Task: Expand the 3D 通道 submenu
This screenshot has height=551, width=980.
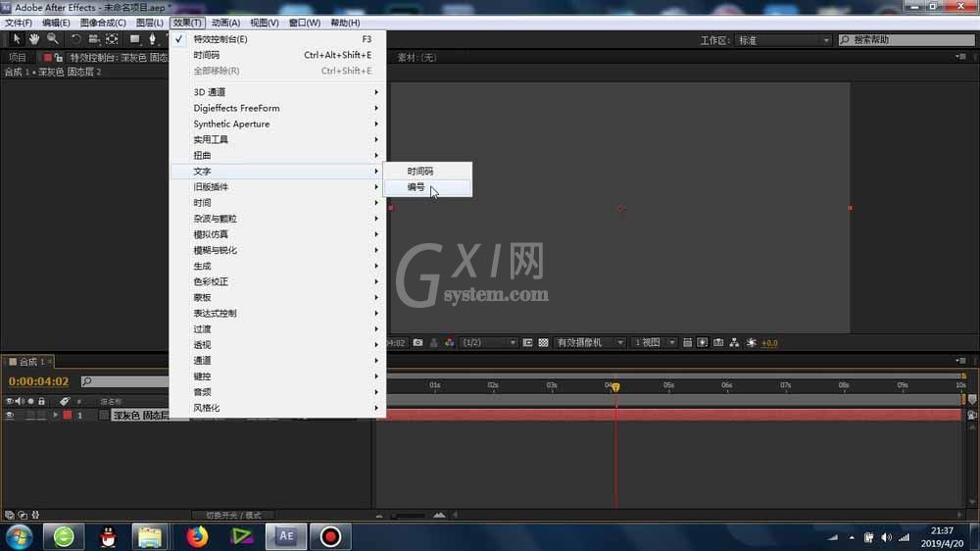Action: [x=277, y=92]
